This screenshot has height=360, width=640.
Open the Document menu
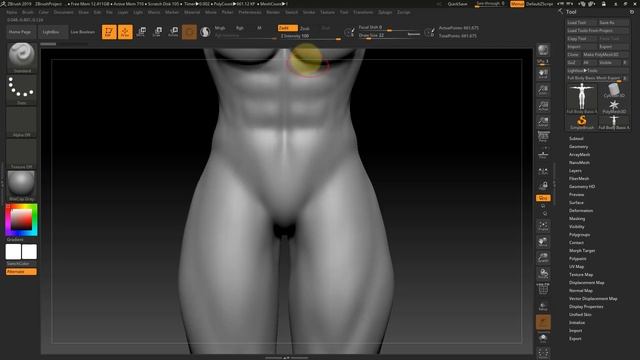(x=64, y=12)
